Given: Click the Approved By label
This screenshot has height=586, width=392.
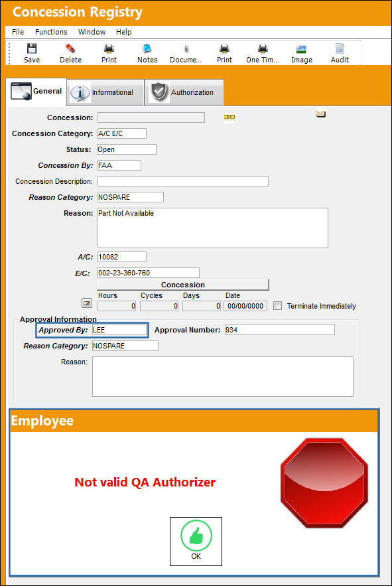Looking at the screenshot, I should (x=63, y=330).
